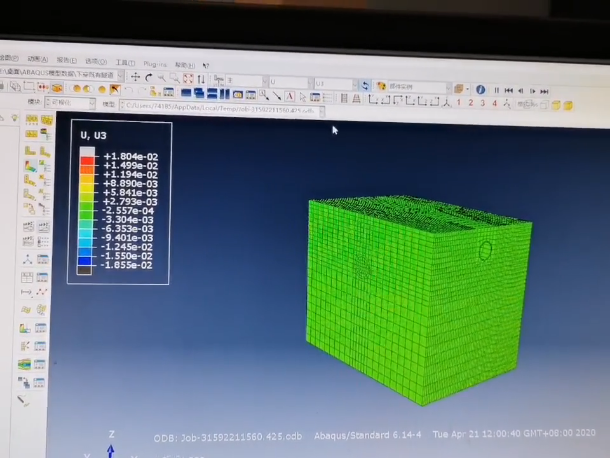Viewport: 610px width, 458px height.
Task: Select the Magnify View tool
Action: 161,78
